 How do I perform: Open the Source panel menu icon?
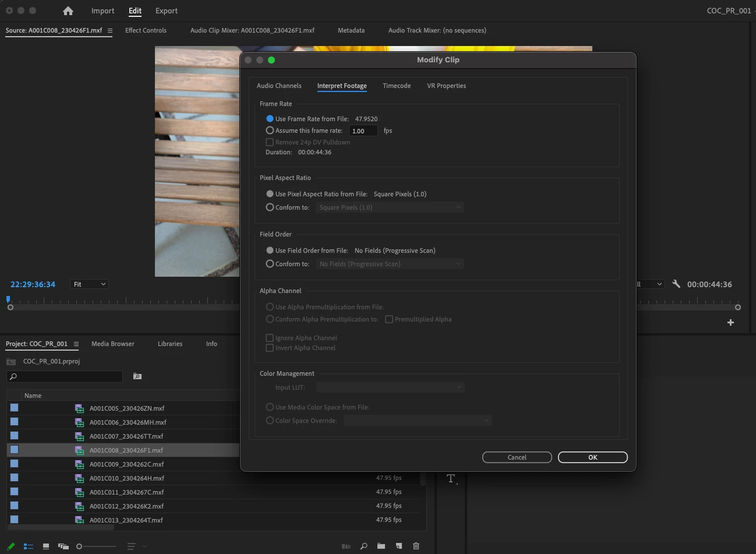click(109, 30)
